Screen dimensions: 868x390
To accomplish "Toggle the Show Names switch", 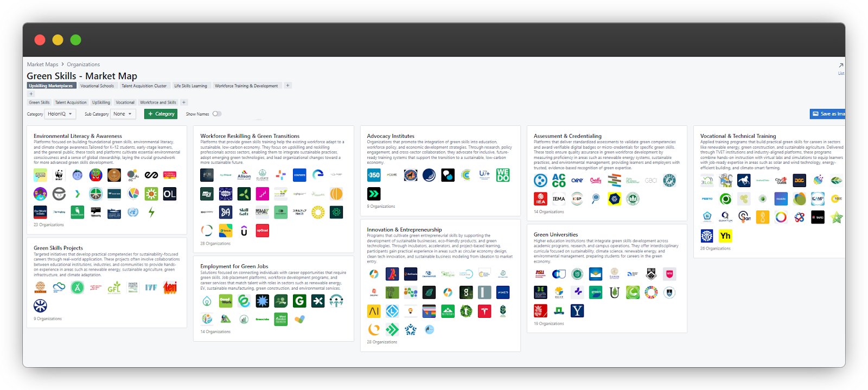I will (x=217, y=114).
